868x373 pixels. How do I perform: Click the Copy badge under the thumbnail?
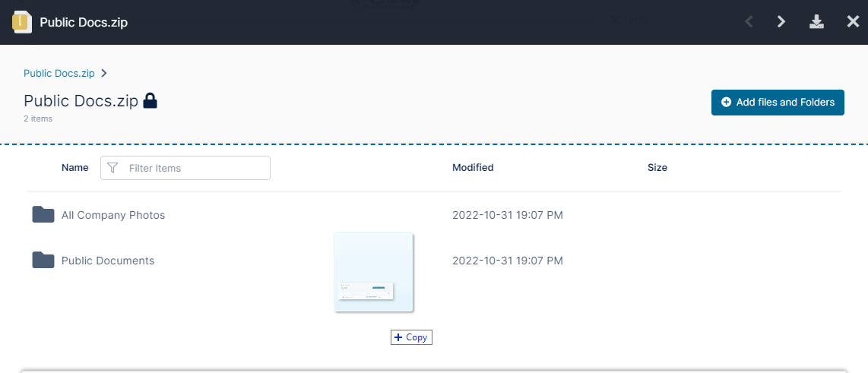pyautogui.click(x=411, y=337)
